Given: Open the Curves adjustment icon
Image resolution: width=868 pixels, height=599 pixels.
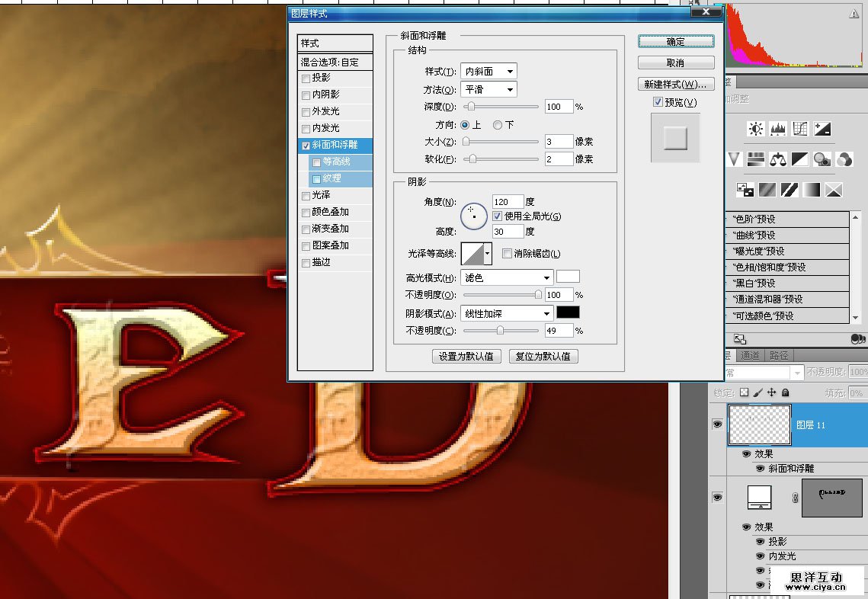Looking at the screenshot, I should coord(800,130).
